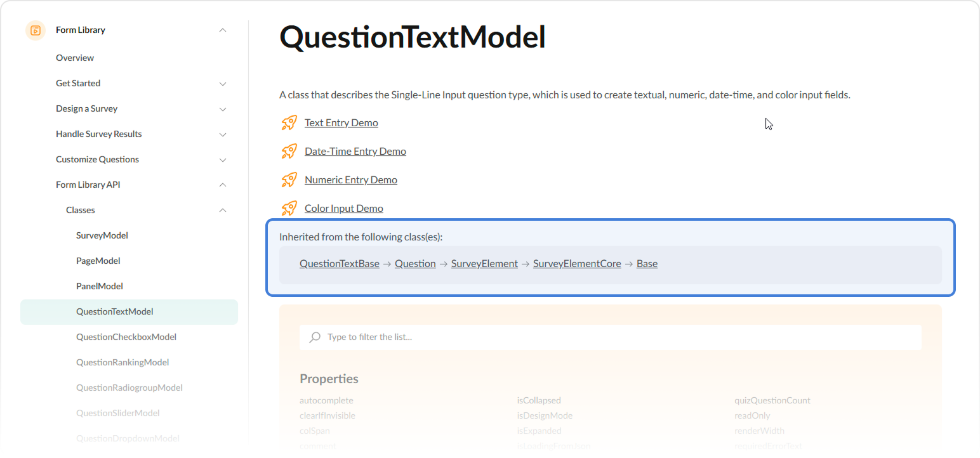Collapse the Form Library sidebar section

point(223,30)
